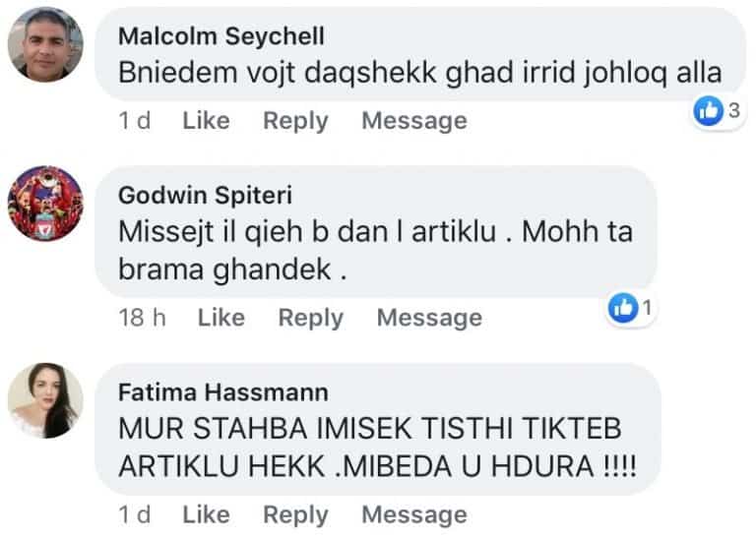The width and height of the screenshot is (756, 539).
Task: Open Malcolm Seychell's profile name link
Action: tap(220, 36)
